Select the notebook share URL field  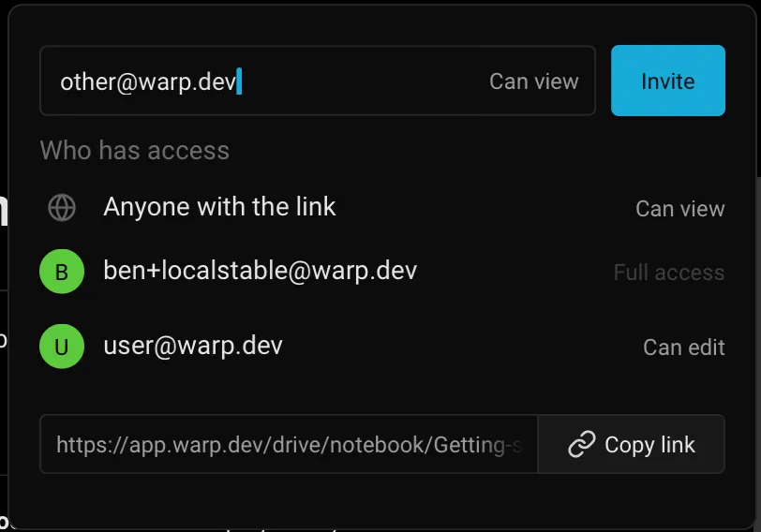pos(289,444)
